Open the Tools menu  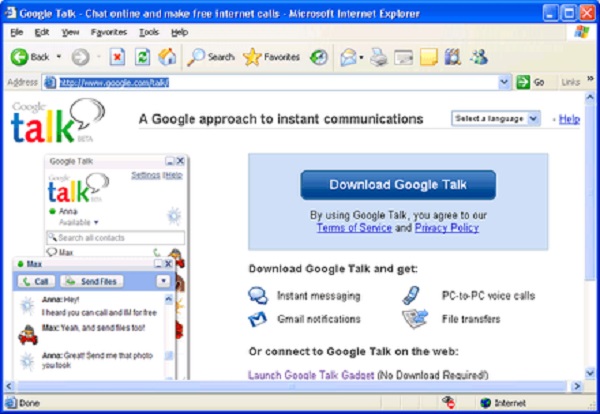[149, 32]
